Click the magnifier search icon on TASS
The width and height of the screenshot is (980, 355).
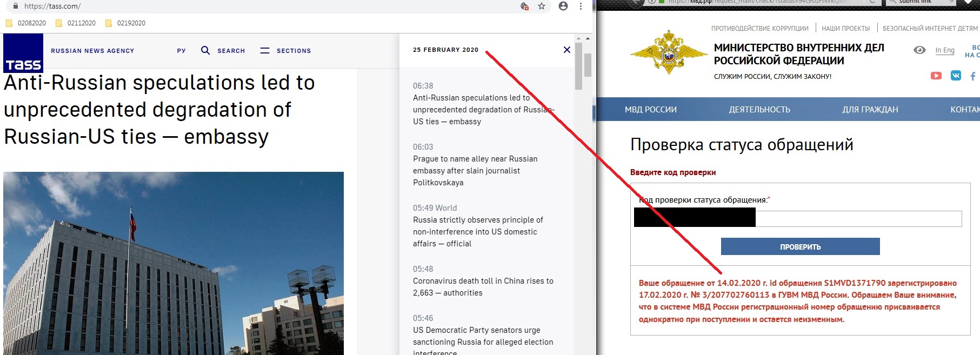(205, 50)
